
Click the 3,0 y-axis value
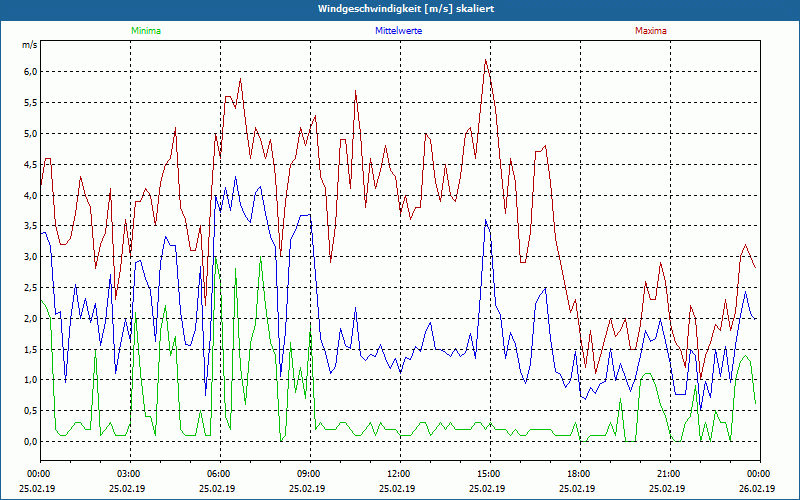[x=31, y=257]
